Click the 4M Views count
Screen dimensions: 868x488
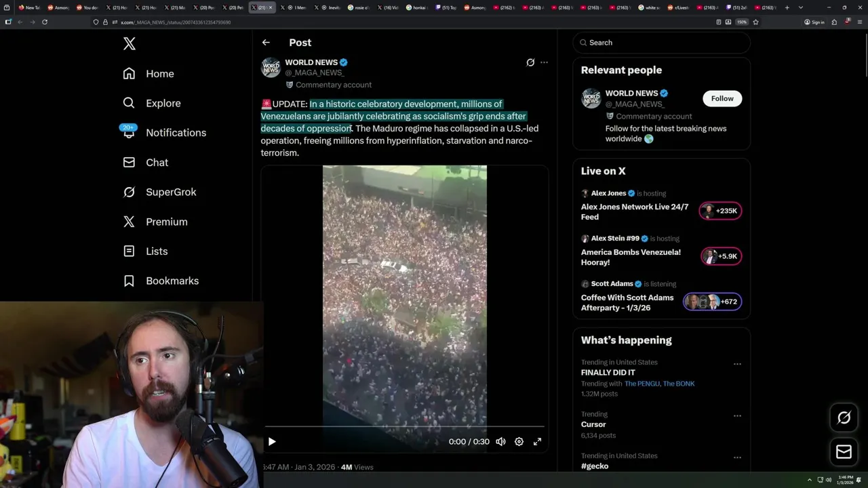pyautogui.click(x=357, y=467)
